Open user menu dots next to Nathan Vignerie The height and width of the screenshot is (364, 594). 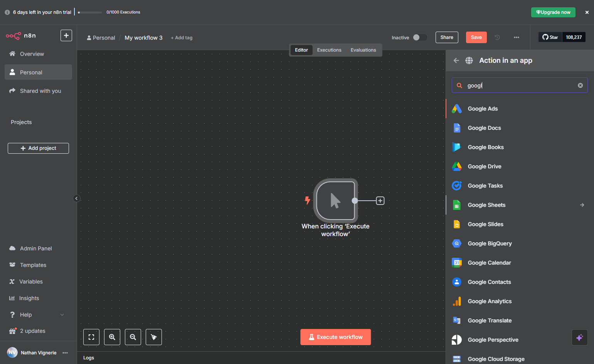[x=65, y=353]
